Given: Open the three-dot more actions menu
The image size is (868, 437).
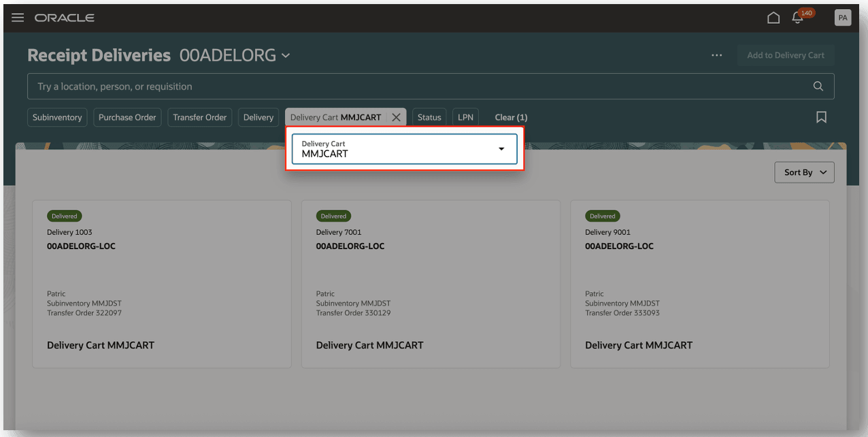Looking at the screenshot, I should 716,55.
